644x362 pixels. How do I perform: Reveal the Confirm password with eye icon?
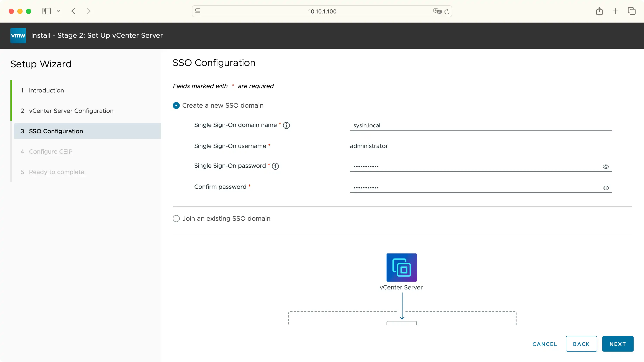click(x=605, y=188)
